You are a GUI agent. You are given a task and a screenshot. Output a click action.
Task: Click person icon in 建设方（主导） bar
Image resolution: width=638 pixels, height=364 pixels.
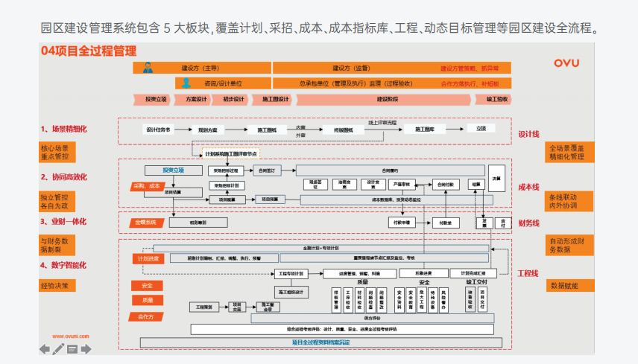pyautogui.click(x=148, y=68)
